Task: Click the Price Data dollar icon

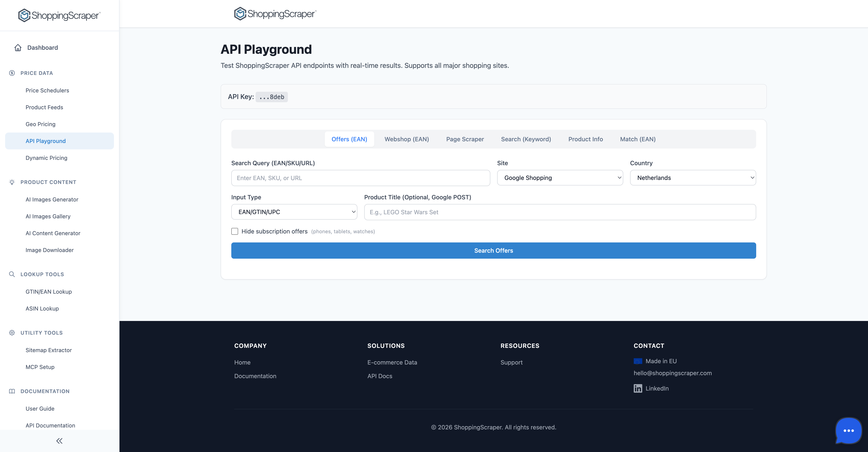Action: [12, 73]
